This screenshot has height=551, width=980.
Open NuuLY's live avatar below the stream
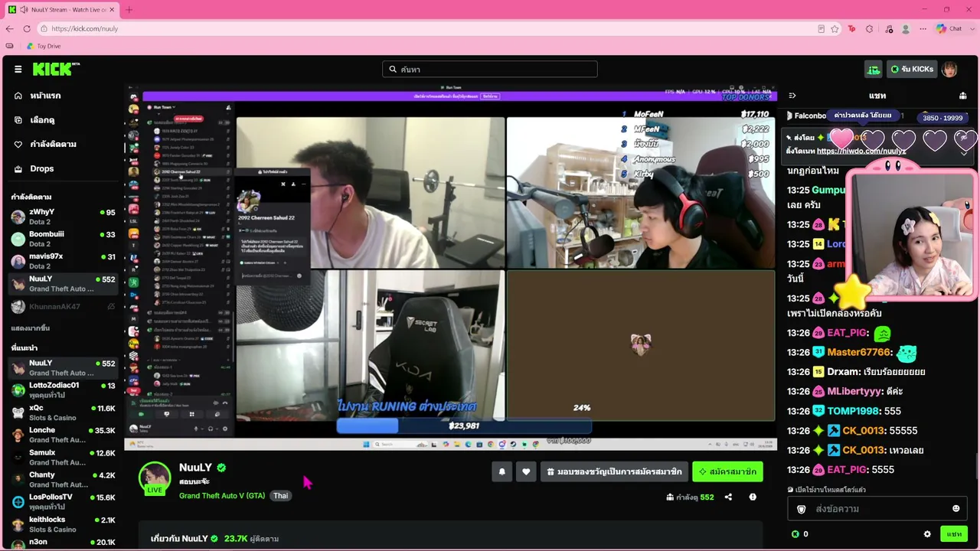coord(155,478)
